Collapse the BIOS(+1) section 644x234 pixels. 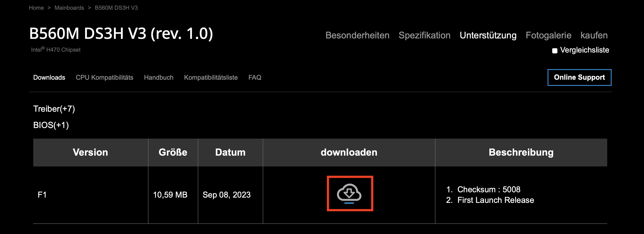51,125
